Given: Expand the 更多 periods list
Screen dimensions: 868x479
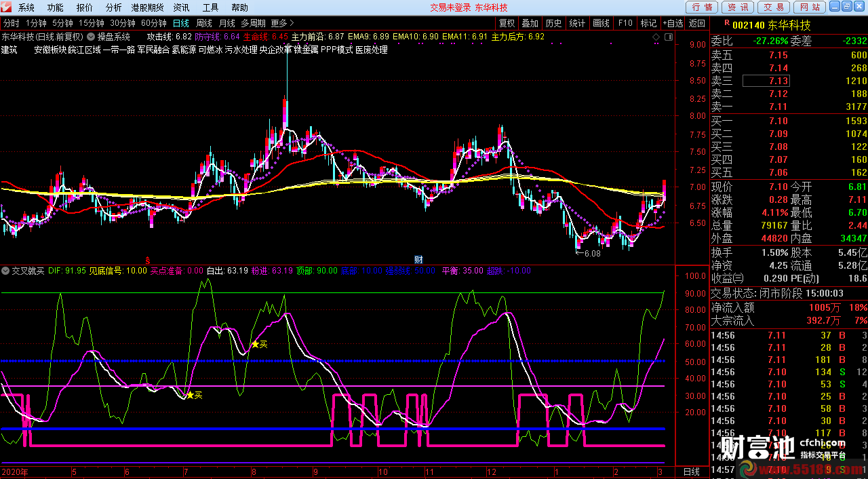Looking at the screenshot, I should pyautogui.click(x=283, y=23).
